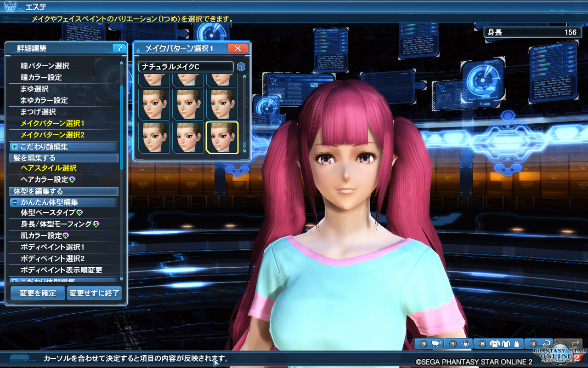Click the down arrow of makeup list scrollbar
588x368 pixels.
(x=244, y=150)
